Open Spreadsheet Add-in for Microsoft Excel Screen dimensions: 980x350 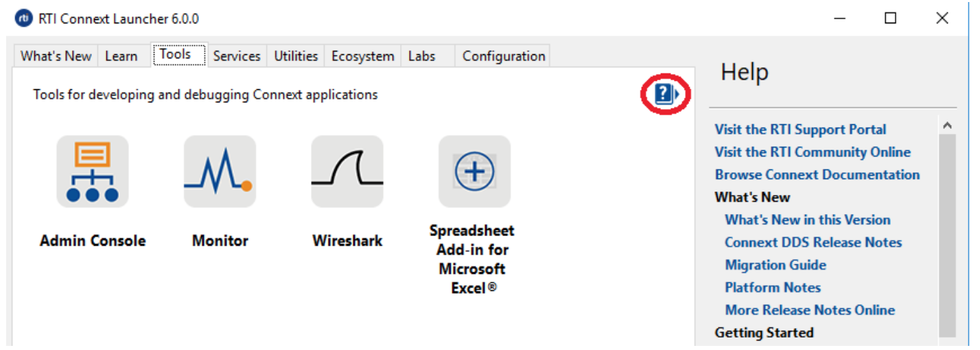coord(474,172)
